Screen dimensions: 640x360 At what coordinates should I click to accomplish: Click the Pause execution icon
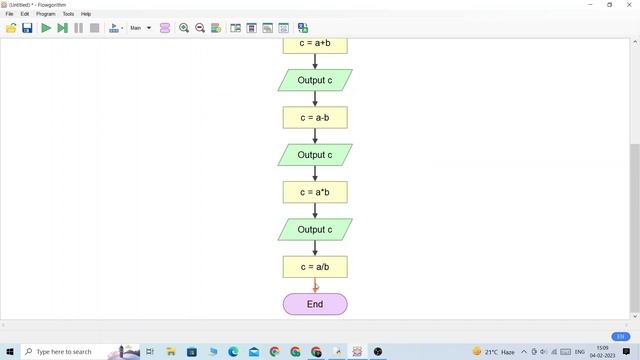pyautogui.click(x=78, y=28)
